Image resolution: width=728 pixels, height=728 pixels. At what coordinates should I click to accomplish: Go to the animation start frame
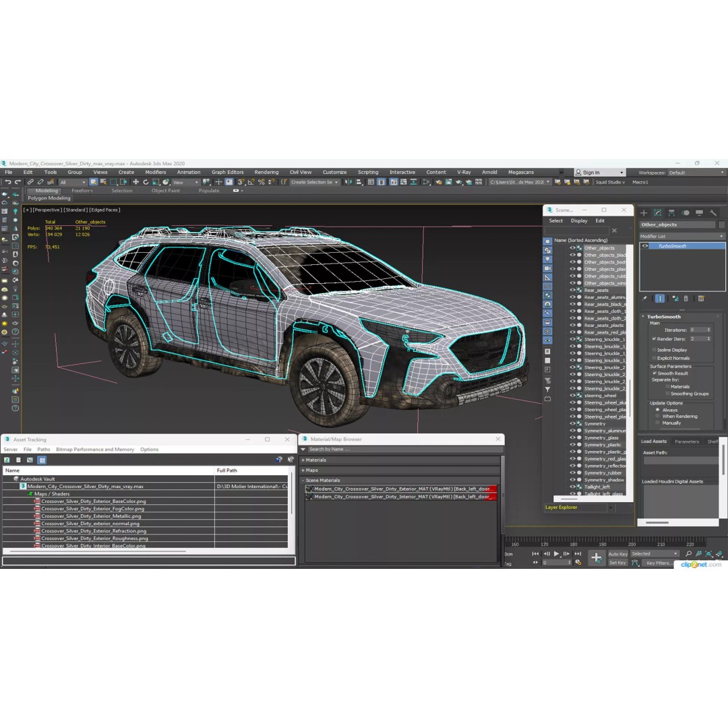[x=535, y=553]
